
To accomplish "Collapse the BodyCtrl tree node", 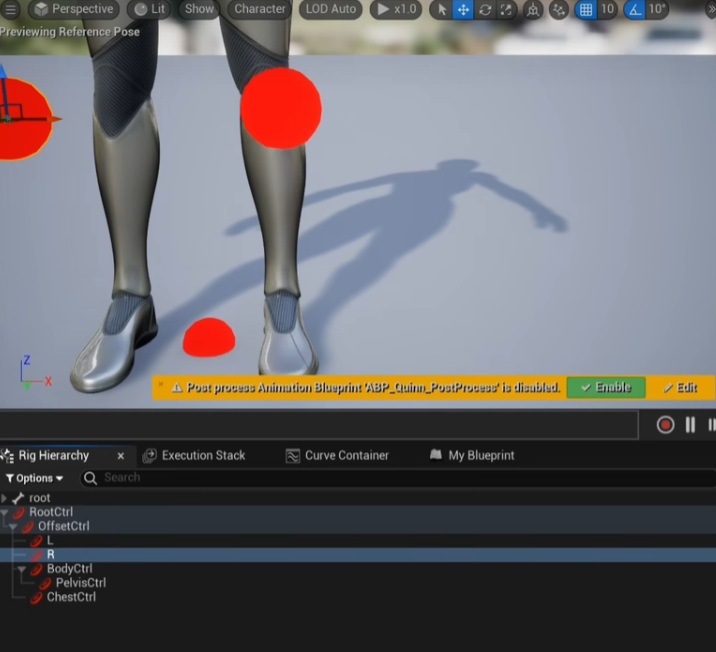I will coord(22,569).
